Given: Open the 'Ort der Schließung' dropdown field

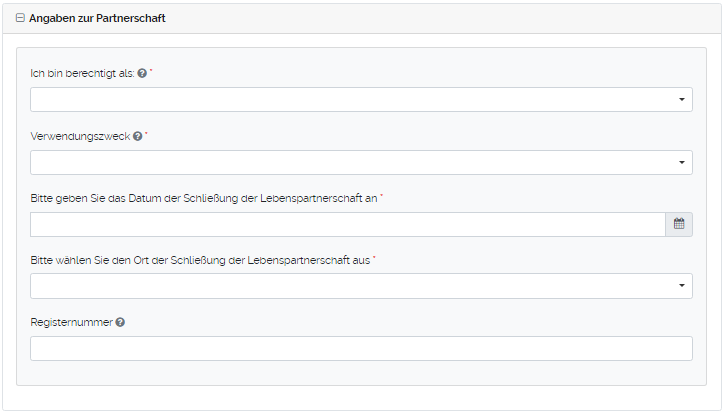Looking at the screenshot, I should [350, 286].
